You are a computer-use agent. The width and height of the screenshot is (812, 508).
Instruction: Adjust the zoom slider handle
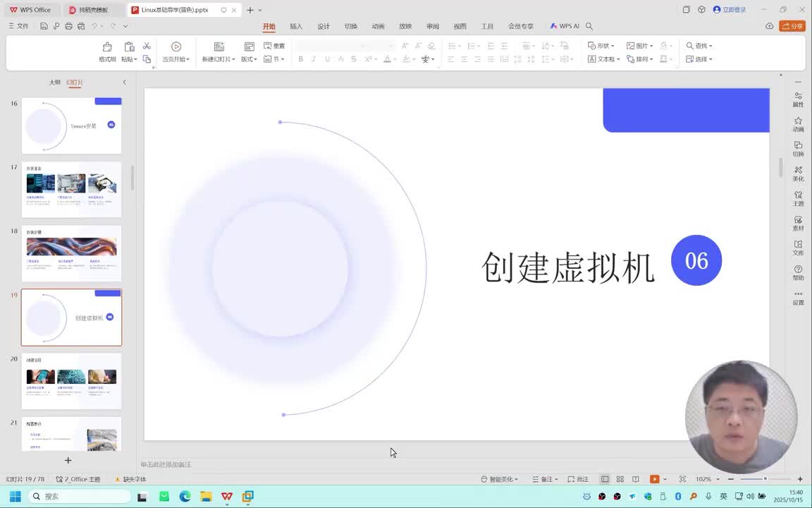coord(765,479)
